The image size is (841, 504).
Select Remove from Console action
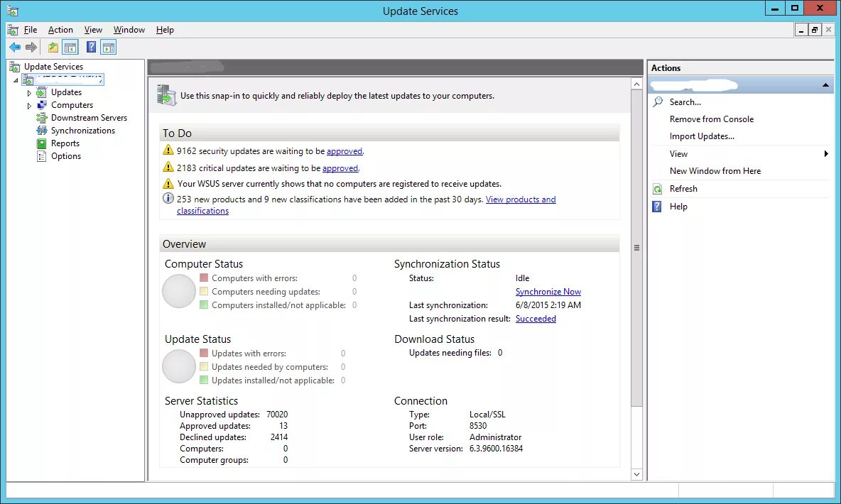point(711,119)
